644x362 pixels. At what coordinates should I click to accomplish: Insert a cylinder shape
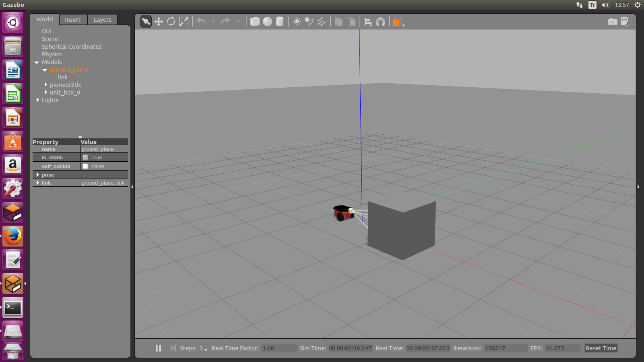point(280,22)
